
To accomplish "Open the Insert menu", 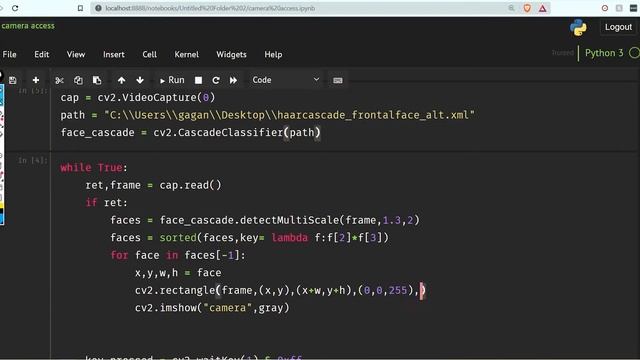I will tap(114, 54).
